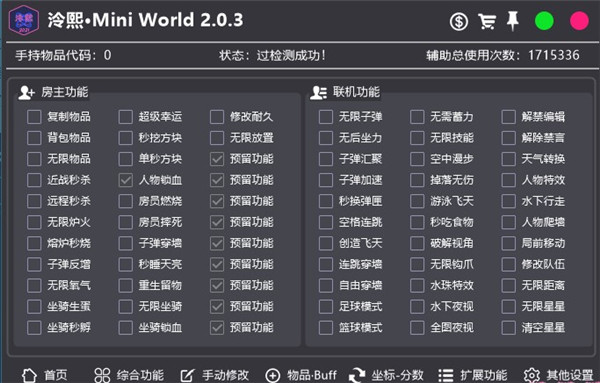
Task: Tick the 无限物品 checkbox
Action: coord(34,159)
